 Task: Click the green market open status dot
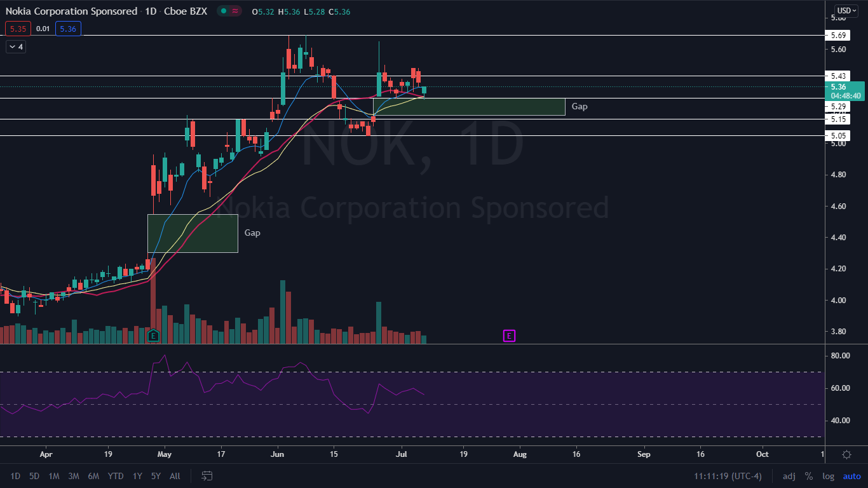[224, 11]
